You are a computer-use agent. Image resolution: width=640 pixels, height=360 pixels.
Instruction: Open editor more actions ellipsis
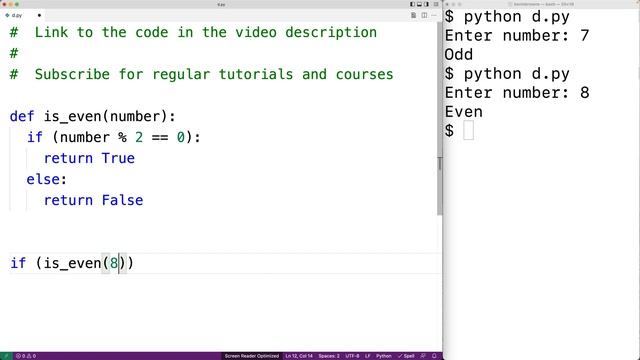pos(434,16)
